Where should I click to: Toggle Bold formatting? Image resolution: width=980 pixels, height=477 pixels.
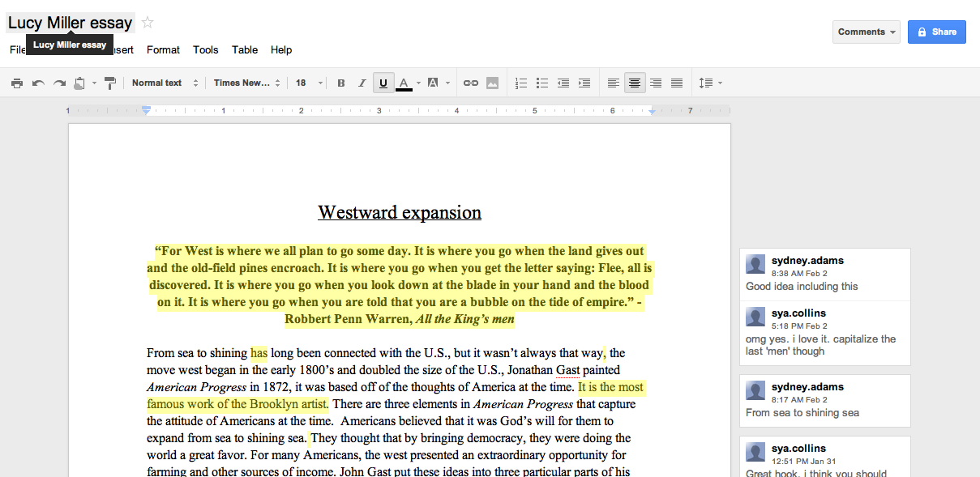coord(341,83)
